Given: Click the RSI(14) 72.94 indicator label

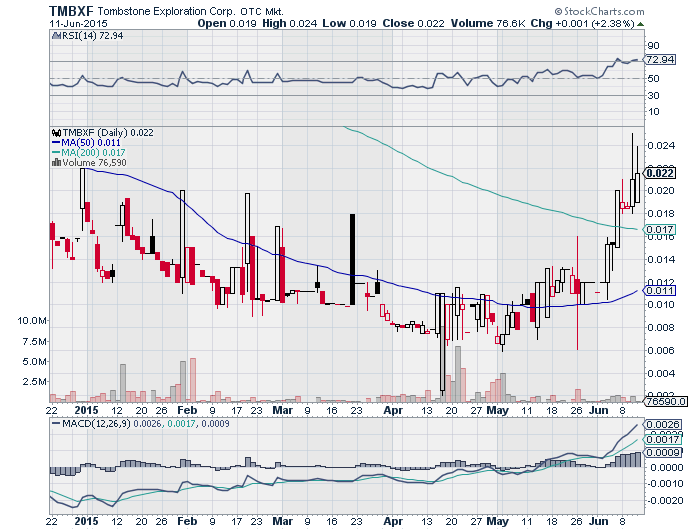Looking at the screenshot, I should (x=92, y=36).
